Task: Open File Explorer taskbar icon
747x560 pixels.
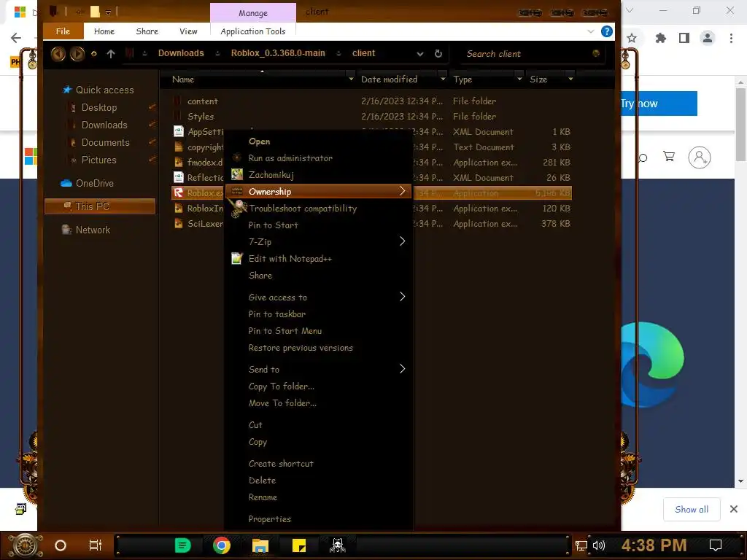Action: pyautogui.click(x=260, y=545)
